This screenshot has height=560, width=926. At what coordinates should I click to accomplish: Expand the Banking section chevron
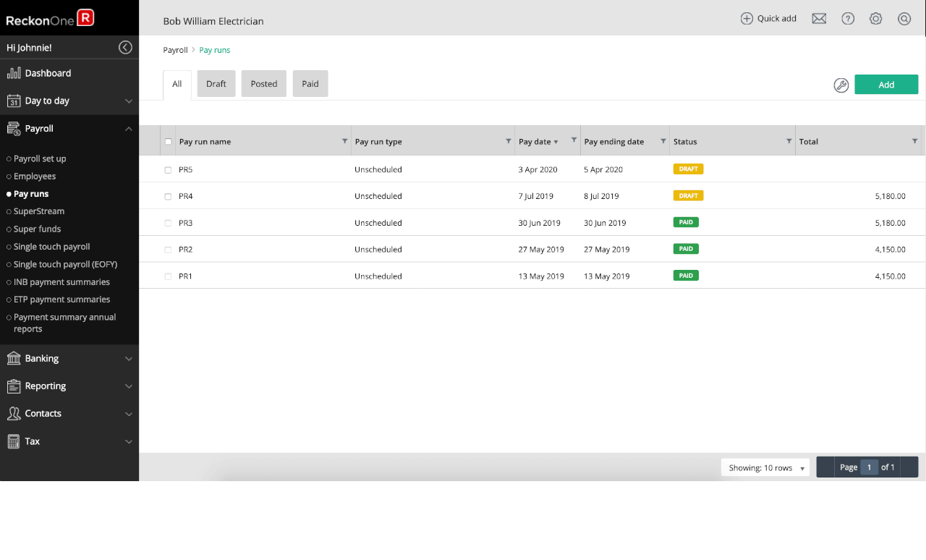click(x=129, y=359)
